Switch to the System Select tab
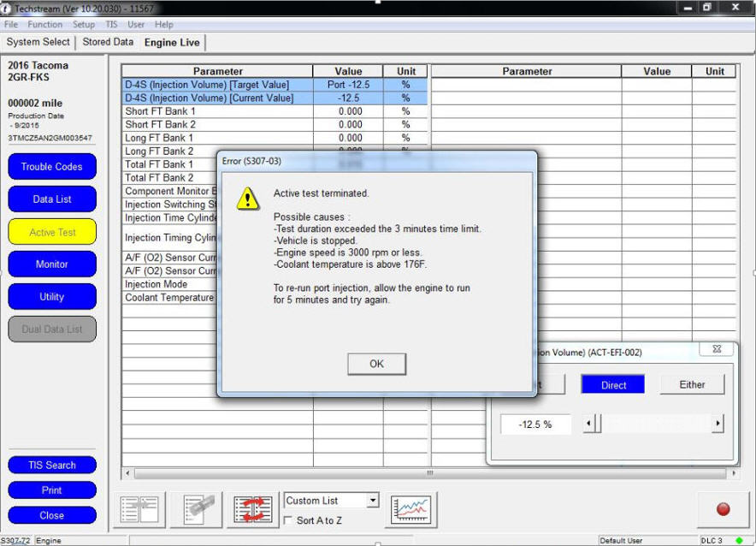Image resolution: width=756 pixels, height=546 pixels. point(38,42)
